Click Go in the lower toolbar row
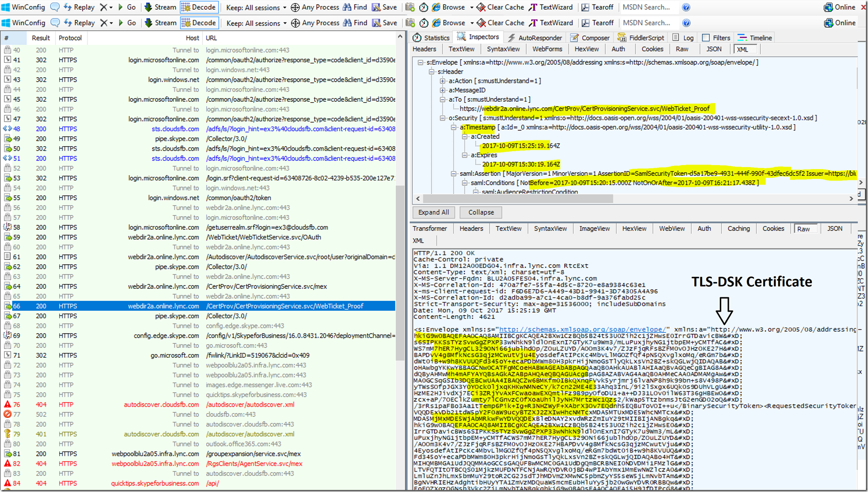Screen dimensions: 868x492 tap(127, 23)
